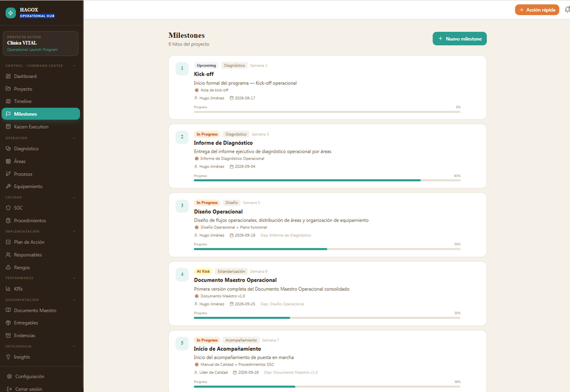The image size is (570, 392).
Task: Click the Insights lightbulb icon
Action: (8, 357)
